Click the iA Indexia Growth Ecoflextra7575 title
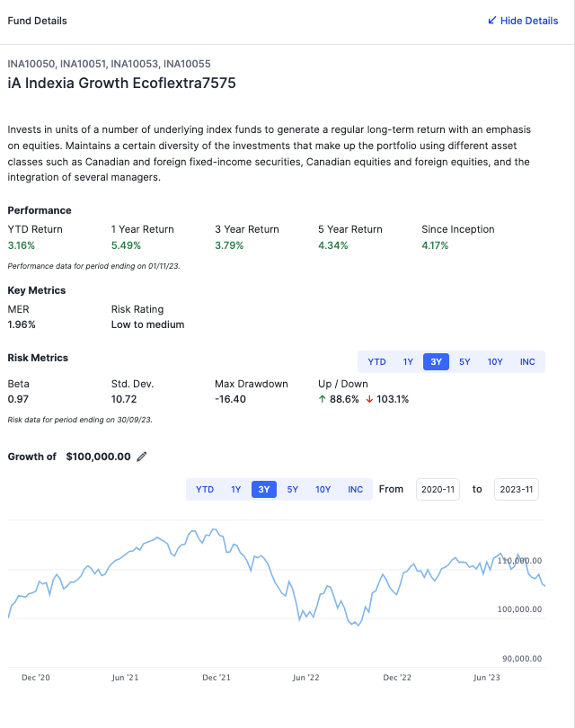The height and width of the screenshot is (728, 575). pos(121,84)
